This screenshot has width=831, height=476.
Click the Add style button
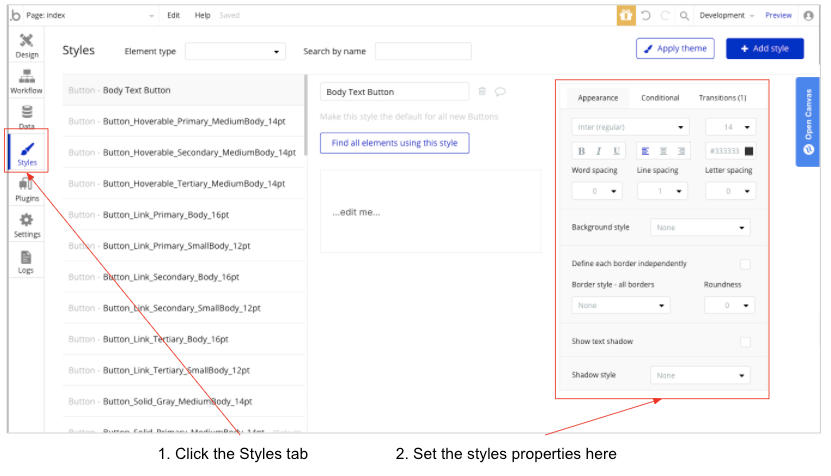tap(765, 48)
